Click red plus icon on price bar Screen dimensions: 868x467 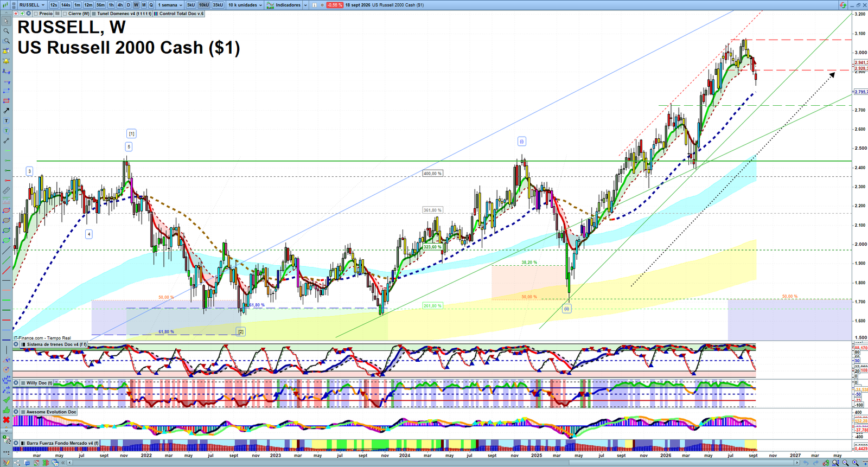pyautogui.click(x=16, y=14)
